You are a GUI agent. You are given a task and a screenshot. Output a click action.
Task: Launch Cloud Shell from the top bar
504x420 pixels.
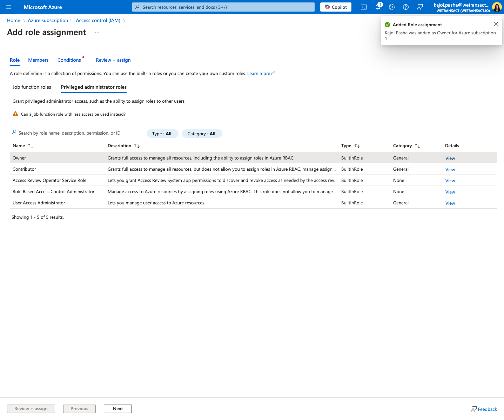pos(364,7)
